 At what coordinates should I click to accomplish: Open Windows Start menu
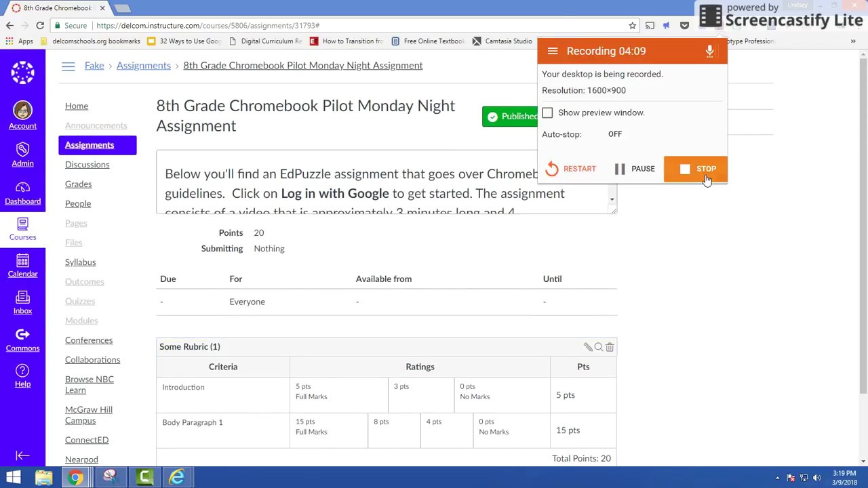(14, 478)
